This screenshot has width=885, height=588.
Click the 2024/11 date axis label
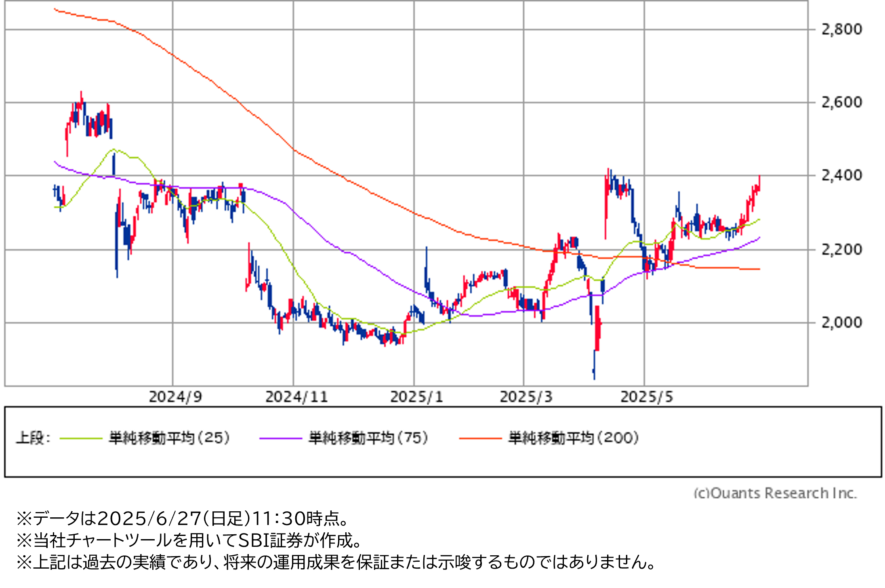(x=296, y=397)
